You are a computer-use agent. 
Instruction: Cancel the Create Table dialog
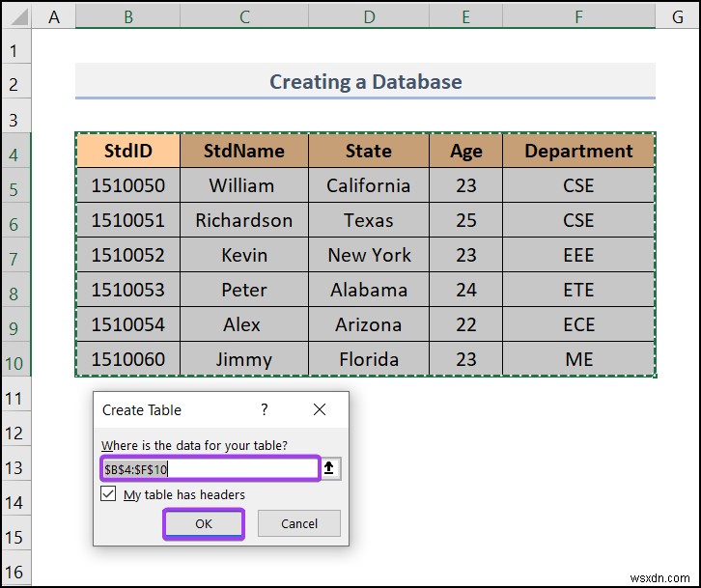pyautogui.click(x=299, y=523)
